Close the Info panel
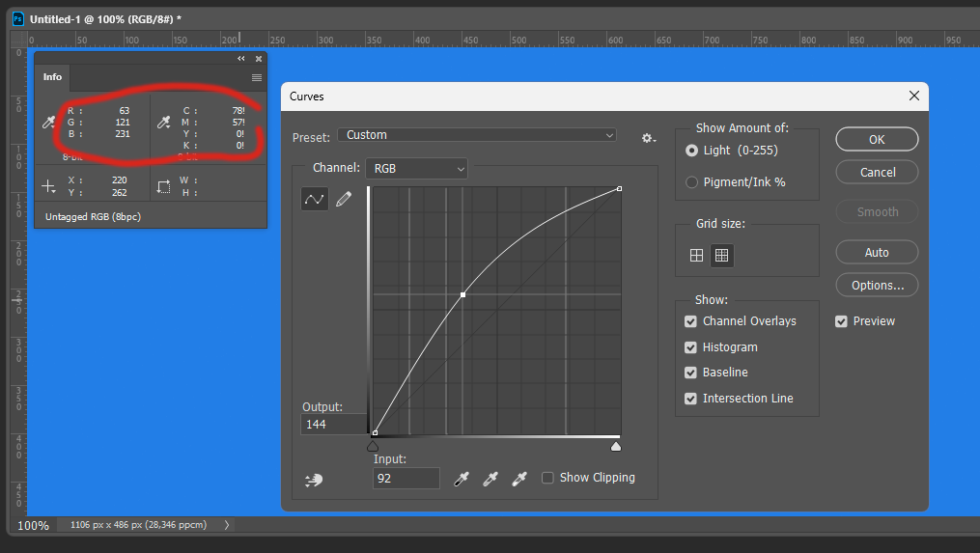 (x=259, y=59)
